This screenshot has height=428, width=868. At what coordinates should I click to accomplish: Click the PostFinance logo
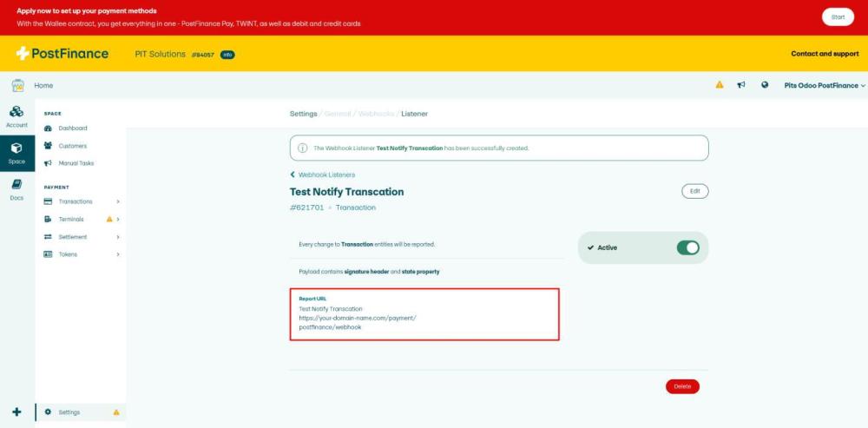(x=62, y=54)
